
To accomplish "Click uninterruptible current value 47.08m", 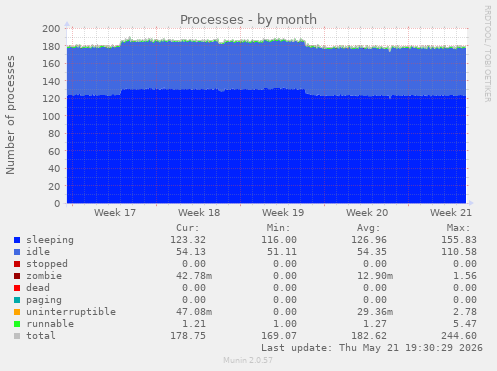I will 194,312.
